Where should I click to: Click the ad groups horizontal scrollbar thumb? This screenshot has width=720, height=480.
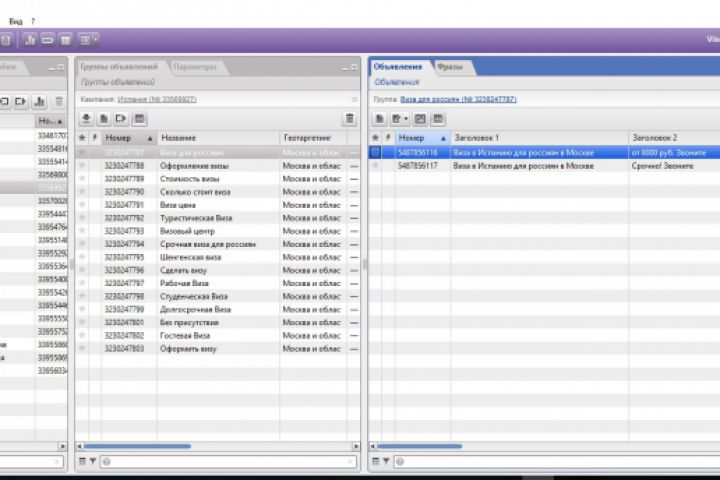137,446
